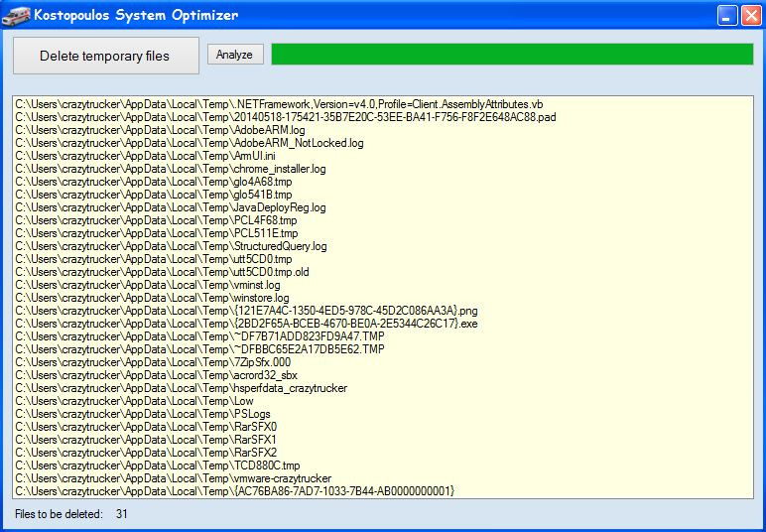Select the 20140518-175421 .pad file entry
Image resolution: width=766 pixels, height=532 pixels.
(286, 117)
